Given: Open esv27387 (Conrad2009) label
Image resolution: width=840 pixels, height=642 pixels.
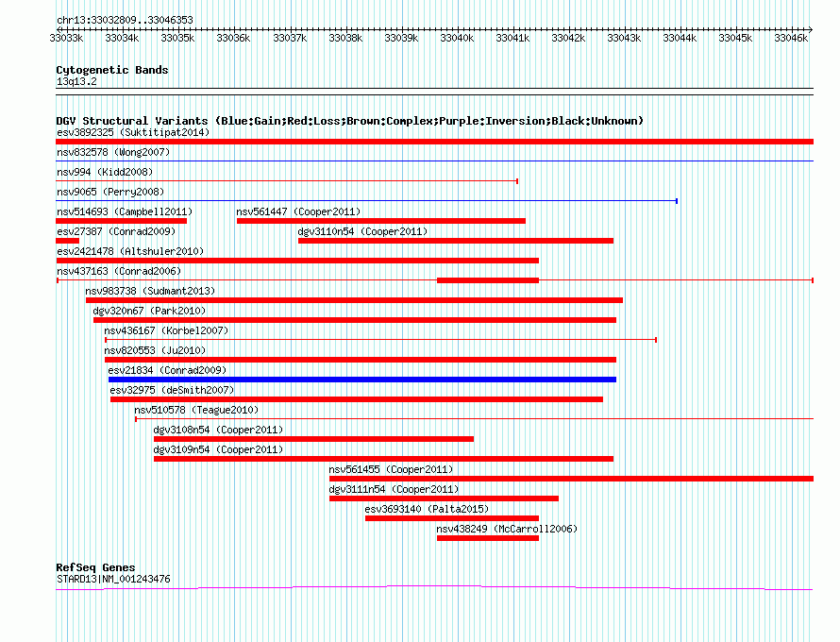Looking at the screenshot, I should coord(116,231).
